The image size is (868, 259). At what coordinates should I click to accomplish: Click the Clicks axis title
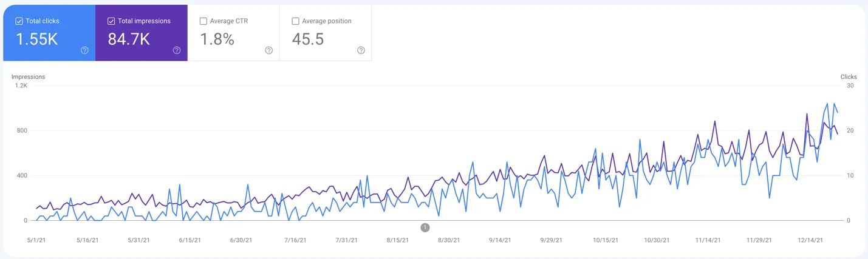[x=849, y=77]
